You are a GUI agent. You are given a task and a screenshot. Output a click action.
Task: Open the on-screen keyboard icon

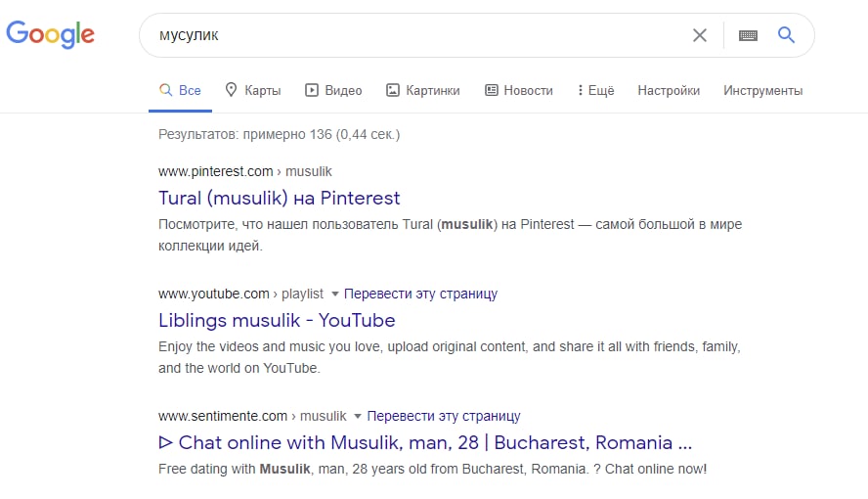click(x=748, y=35)
